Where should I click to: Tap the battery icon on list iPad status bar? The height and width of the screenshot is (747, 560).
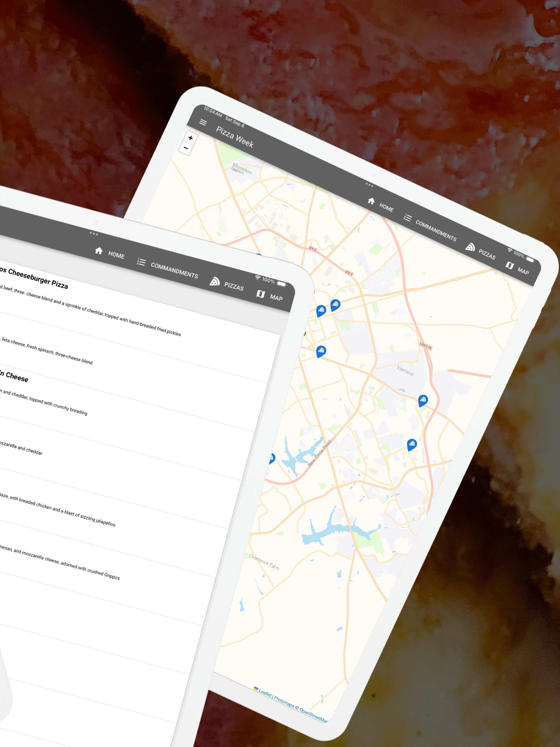282,284
